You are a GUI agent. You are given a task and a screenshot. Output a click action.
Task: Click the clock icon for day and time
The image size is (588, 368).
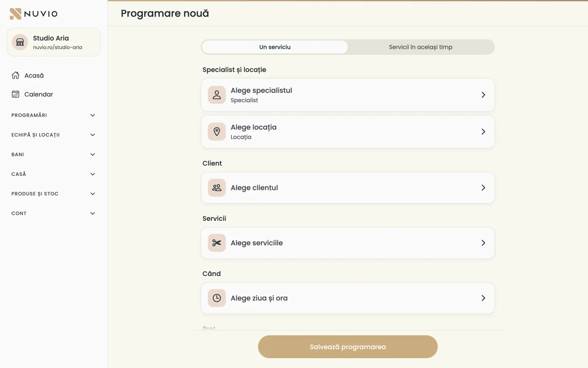217,298
